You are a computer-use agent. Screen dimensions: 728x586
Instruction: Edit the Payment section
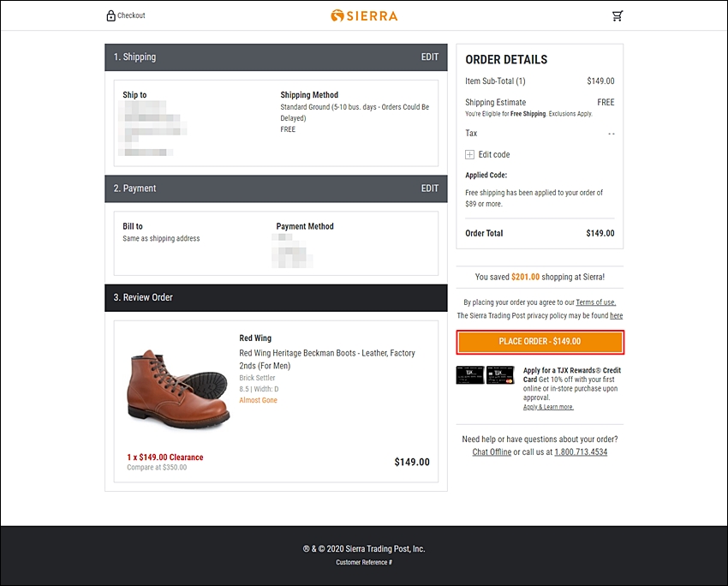point(429,188)
